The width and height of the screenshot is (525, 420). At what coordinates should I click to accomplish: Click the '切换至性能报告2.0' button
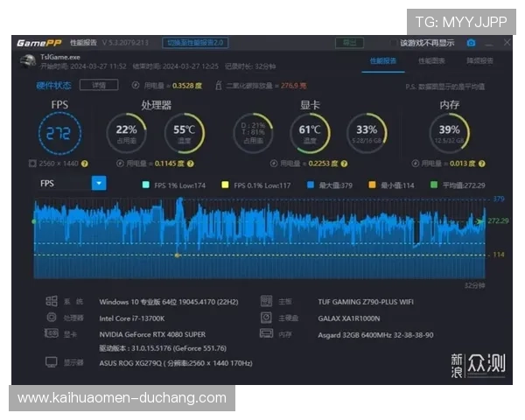click(196, 42)
